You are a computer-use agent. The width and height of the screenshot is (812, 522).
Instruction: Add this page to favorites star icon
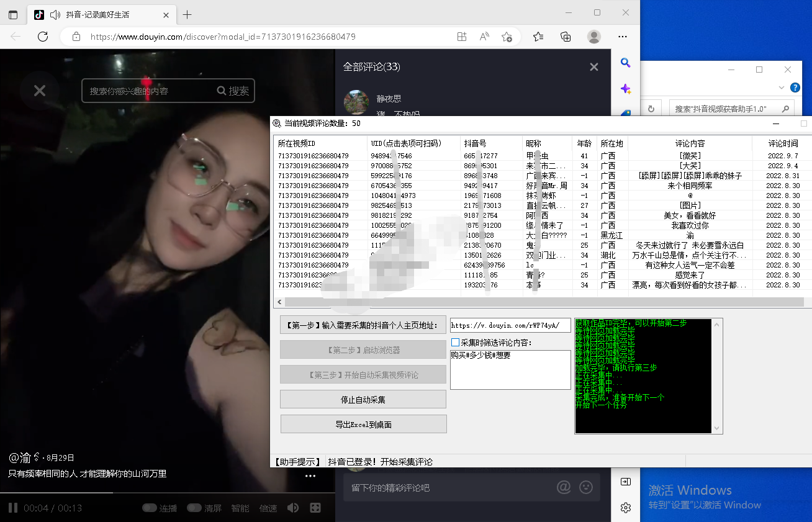[x=507, y=37]
